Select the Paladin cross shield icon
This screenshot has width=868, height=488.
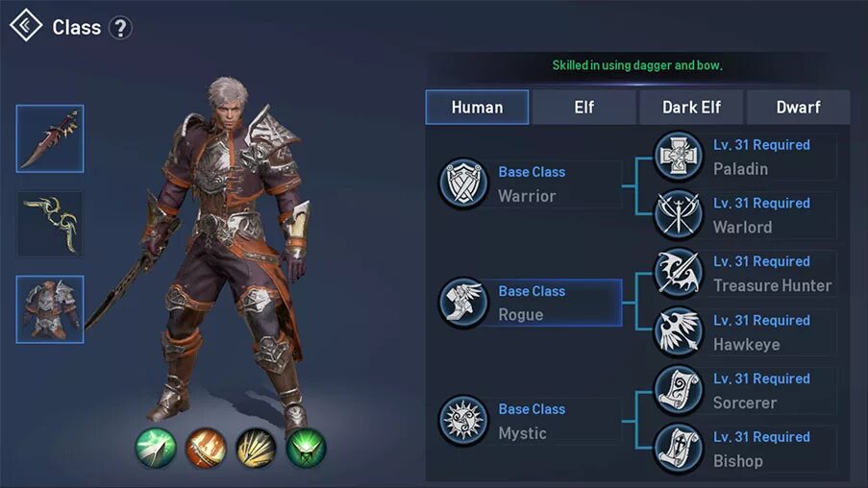[x=678, y=156]
